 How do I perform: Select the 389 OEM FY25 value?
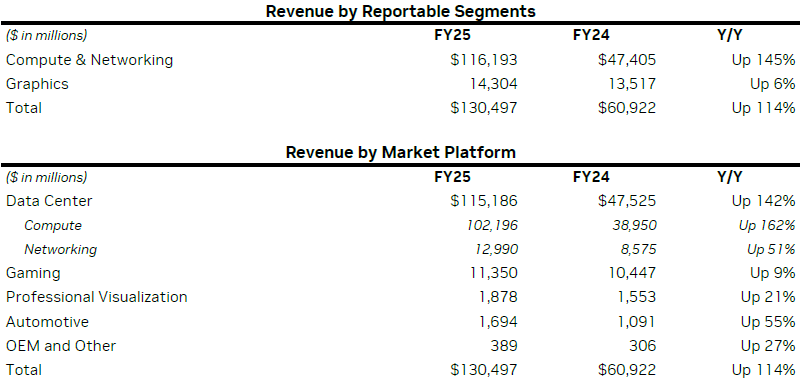coord(504,346)
